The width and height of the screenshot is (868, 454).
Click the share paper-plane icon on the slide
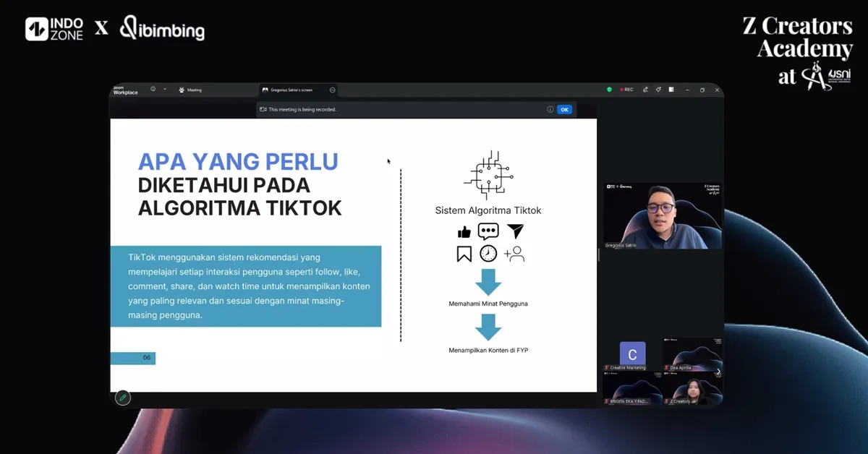coord(514,231)
